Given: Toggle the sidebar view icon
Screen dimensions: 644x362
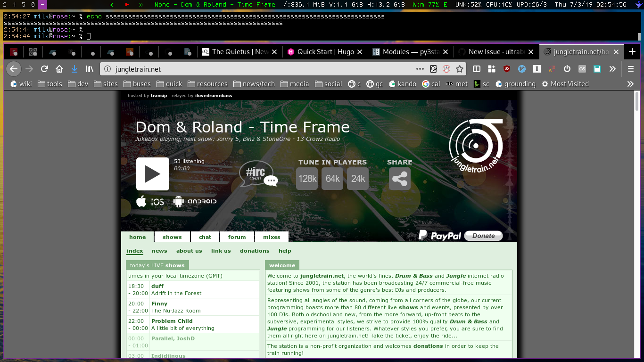Looking at the screenshot, I should tap(477, 69).
